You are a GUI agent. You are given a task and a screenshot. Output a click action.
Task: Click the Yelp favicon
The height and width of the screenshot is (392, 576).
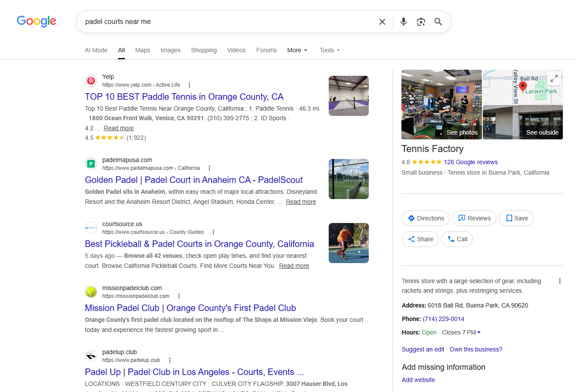(91, 81)
